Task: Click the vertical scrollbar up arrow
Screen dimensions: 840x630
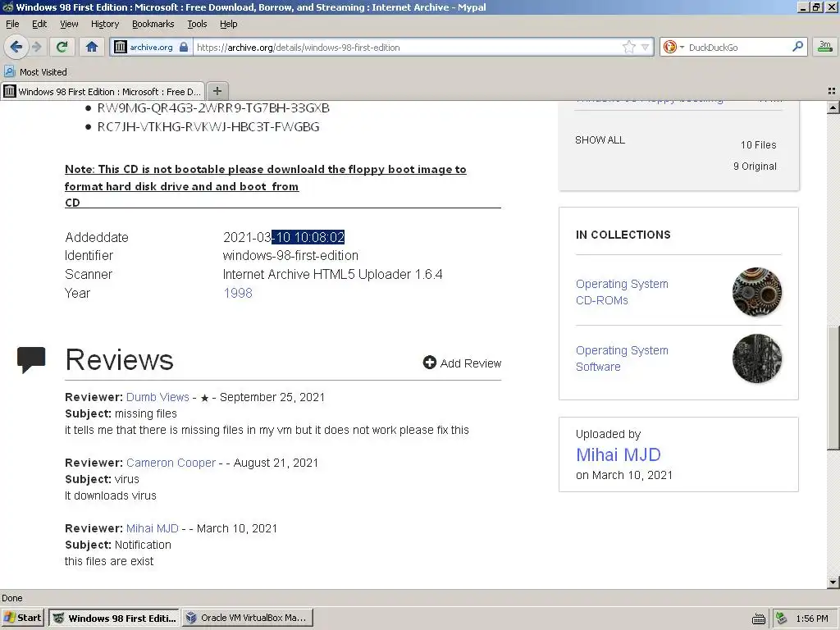Action: point(833,107)
